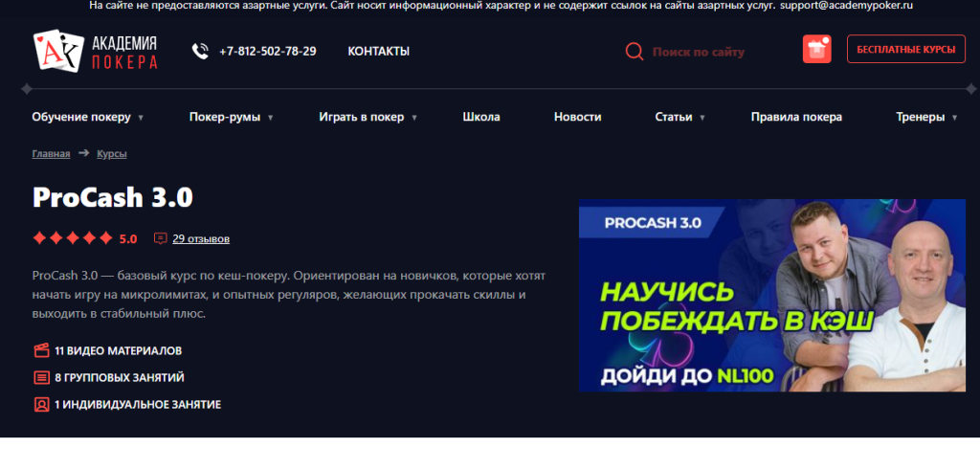Click the Бесплатные курсы button
The width and height of the screenshot is (980, 470).
click(x=906, y=50)
